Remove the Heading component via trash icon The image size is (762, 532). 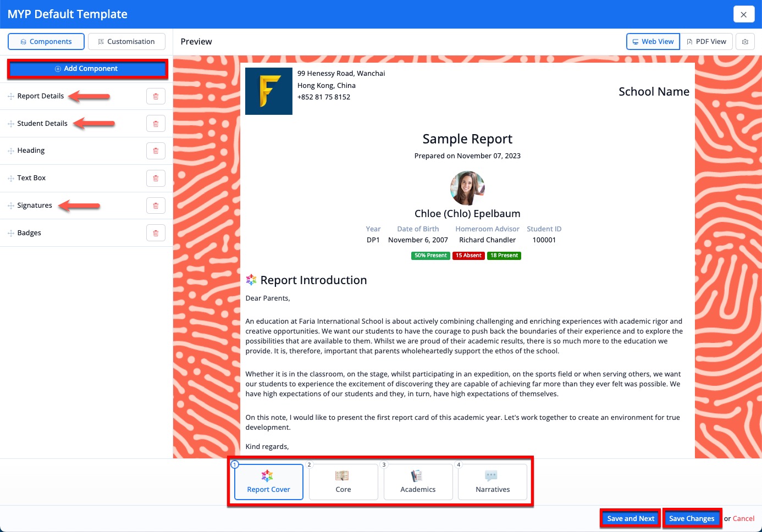(x=156, y=151)
